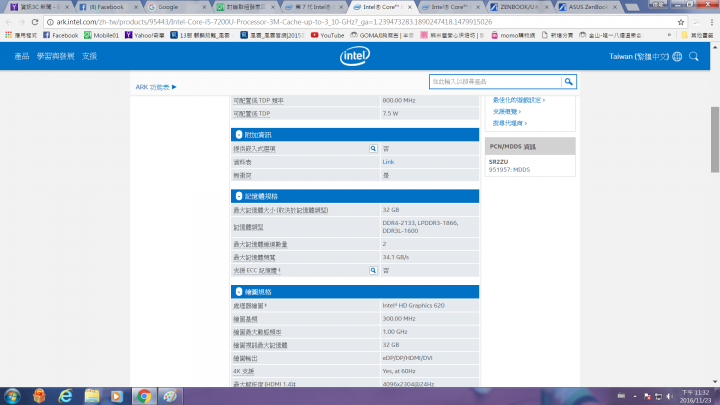Click 34.1 GB/s bandwidth value
Screen dimensions: 720x405
396,257
